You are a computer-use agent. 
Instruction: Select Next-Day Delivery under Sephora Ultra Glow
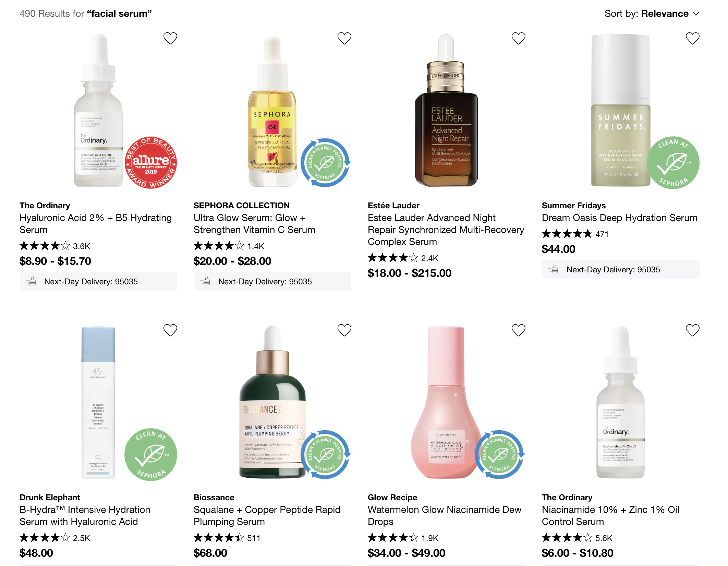coord(272,281)
